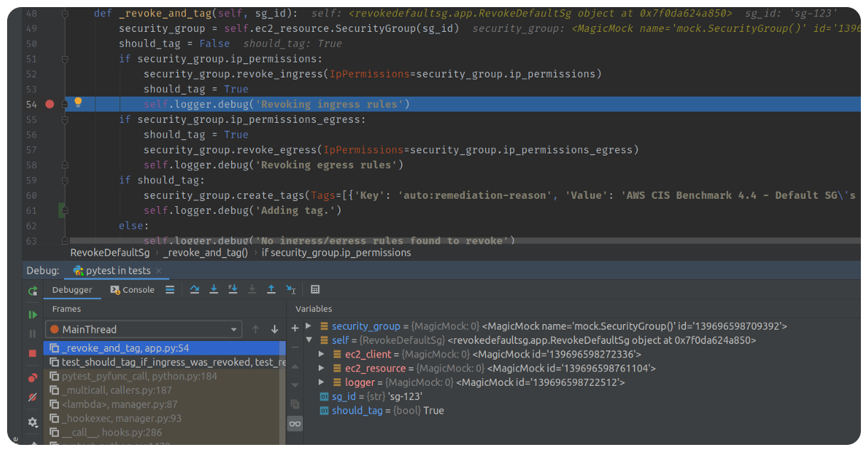Select next frame with down arrow
The height and width of the screenshot is (452, 868).
[275, 329]
